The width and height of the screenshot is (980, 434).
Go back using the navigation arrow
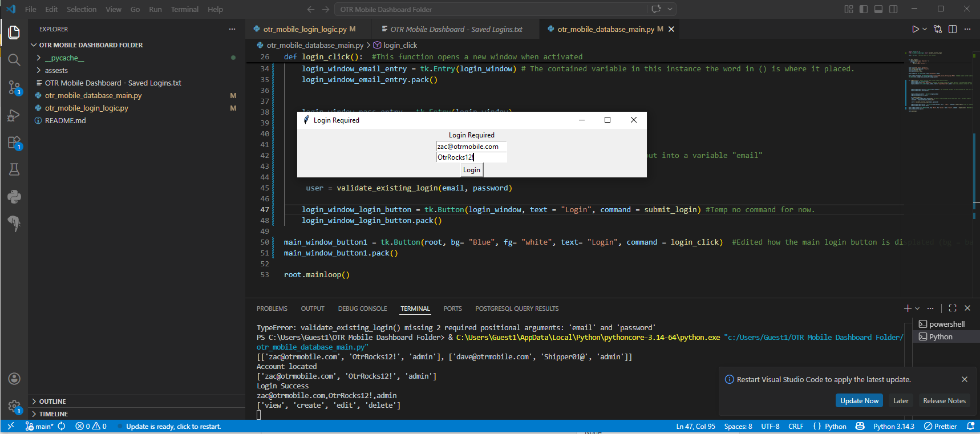(x=311, y=9)
